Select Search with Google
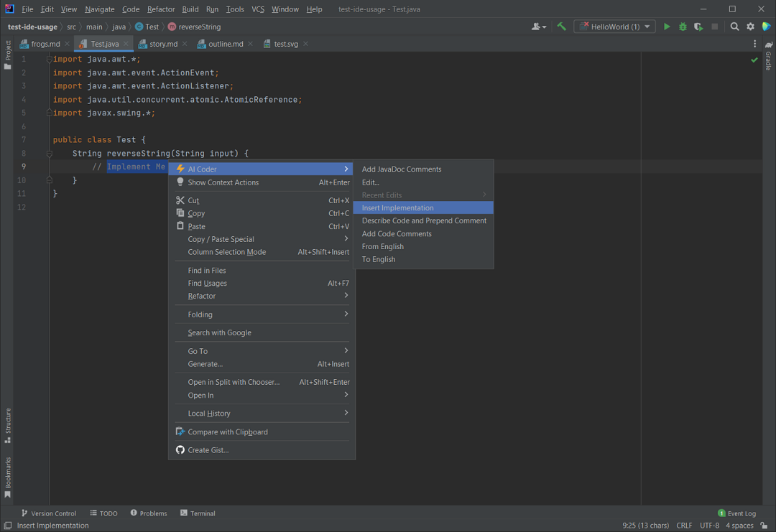Viewport: 776px width, 532px height. point(219,334)
